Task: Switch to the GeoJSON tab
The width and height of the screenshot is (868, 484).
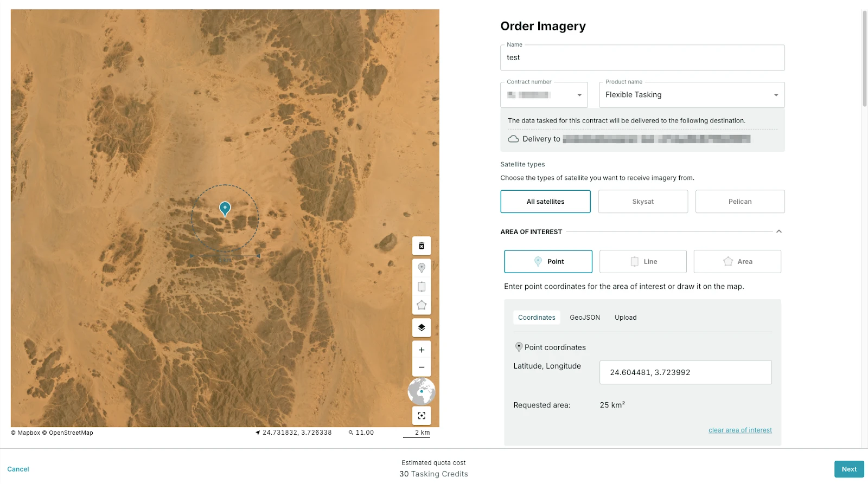Action: click(585, 318)
